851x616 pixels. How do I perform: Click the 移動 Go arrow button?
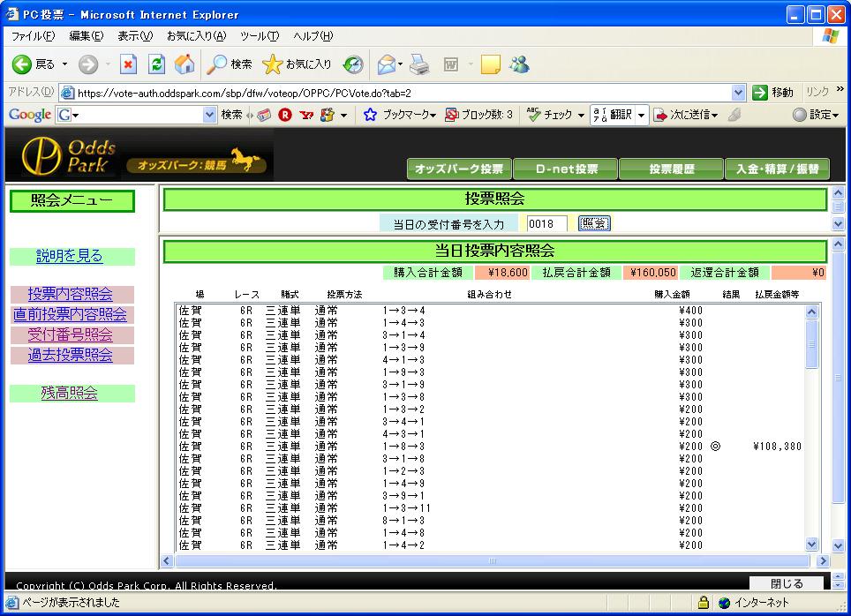pyautogui.click(x=772, y=93)
